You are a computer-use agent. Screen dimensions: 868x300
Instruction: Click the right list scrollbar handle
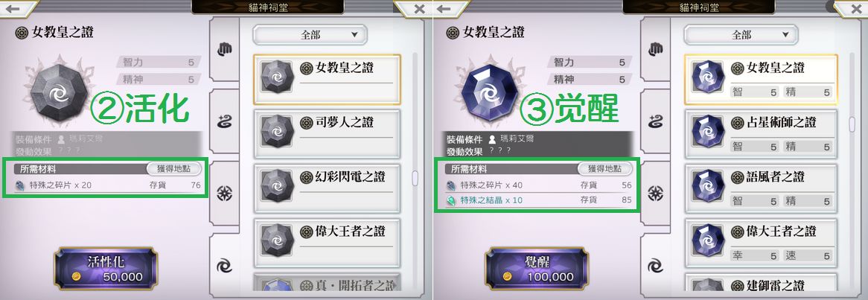(852, 124)
